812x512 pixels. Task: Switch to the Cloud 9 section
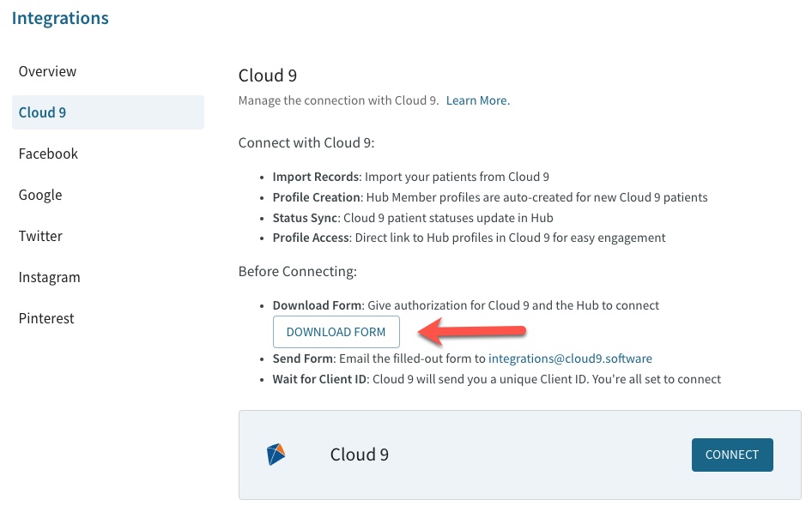pyautogui.click(x=41, y=112)
